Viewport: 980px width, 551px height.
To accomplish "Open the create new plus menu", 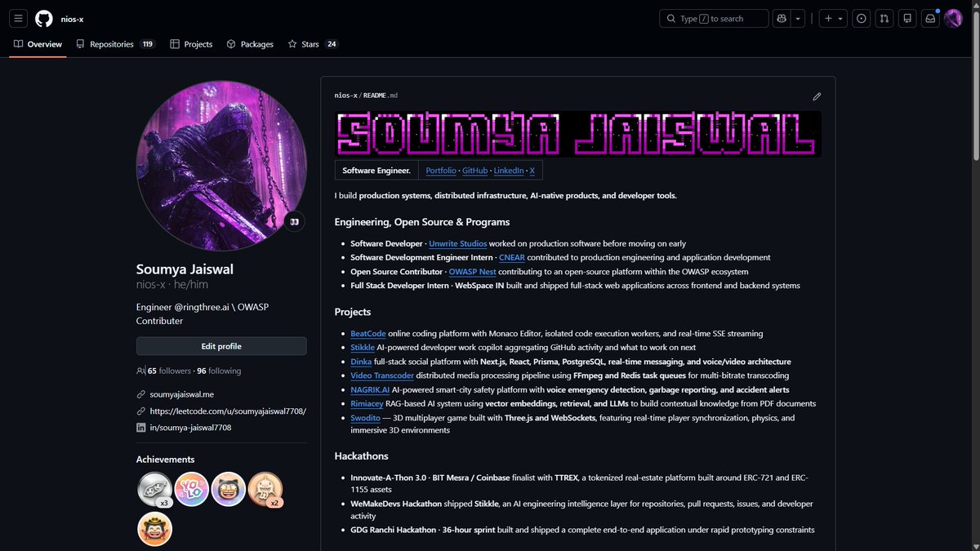I will [x=833, y=18].
